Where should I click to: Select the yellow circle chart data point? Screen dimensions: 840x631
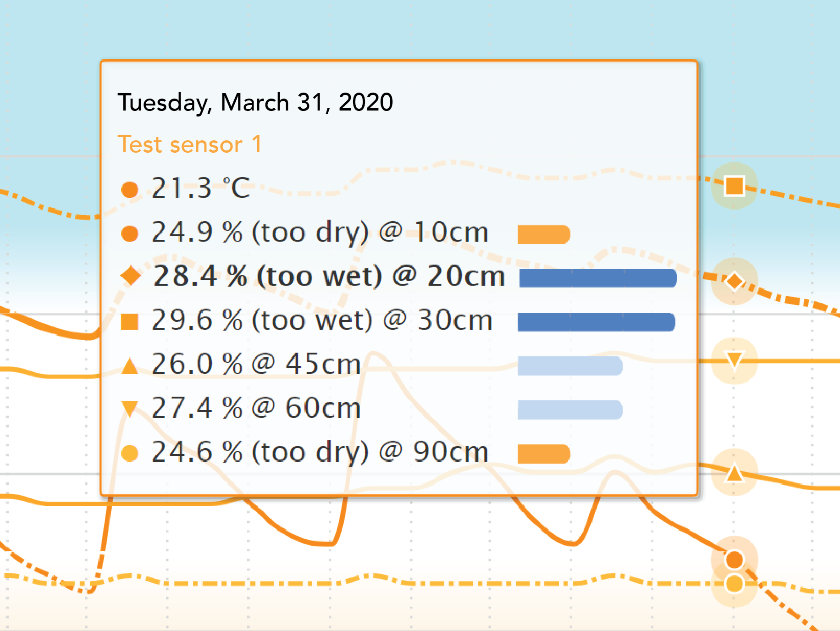coord(734,584)
